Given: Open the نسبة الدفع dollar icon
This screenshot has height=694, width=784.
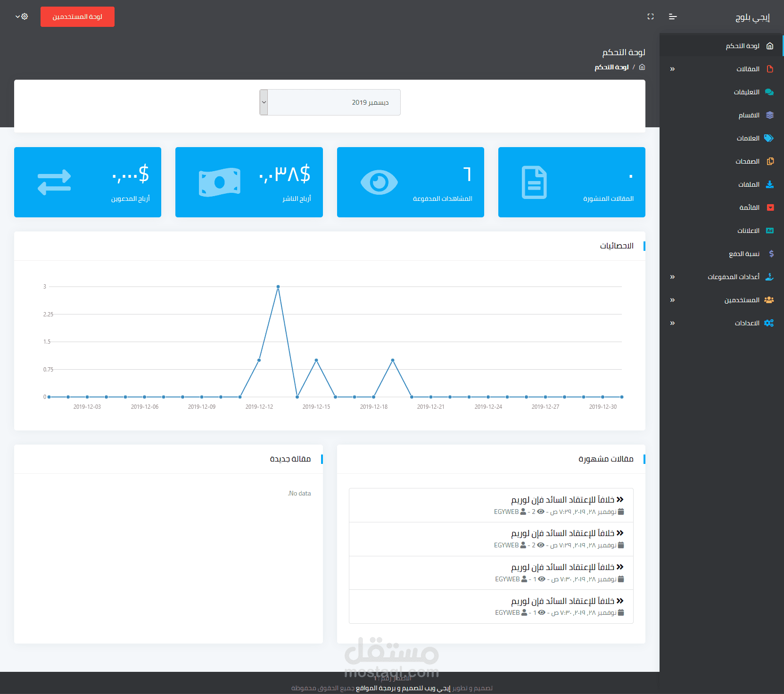Looking at the screenshot, I should tap(771, 254).
